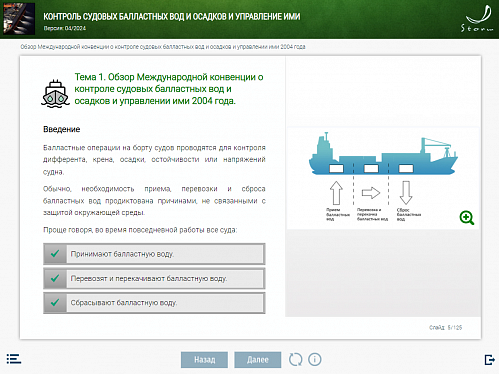Image resolution: width=499 pixels, height=374 pixels.
Task: Click the 'Версия: 04/2024' text
Action: coord(65,28)
